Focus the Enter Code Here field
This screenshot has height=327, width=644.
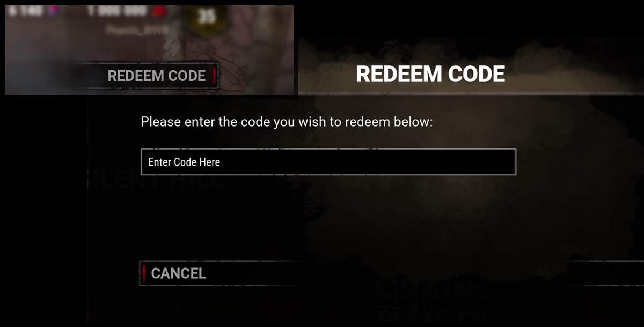pos(328,162)
